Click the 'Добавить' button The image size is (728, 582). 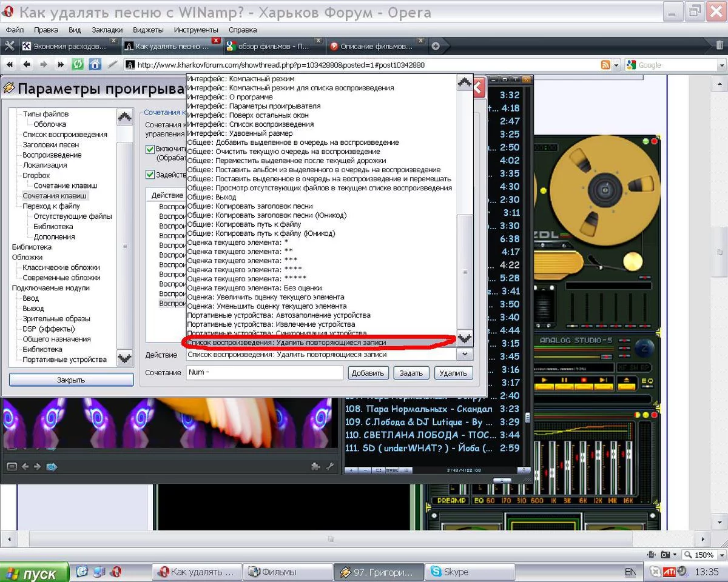coord(368,373)
